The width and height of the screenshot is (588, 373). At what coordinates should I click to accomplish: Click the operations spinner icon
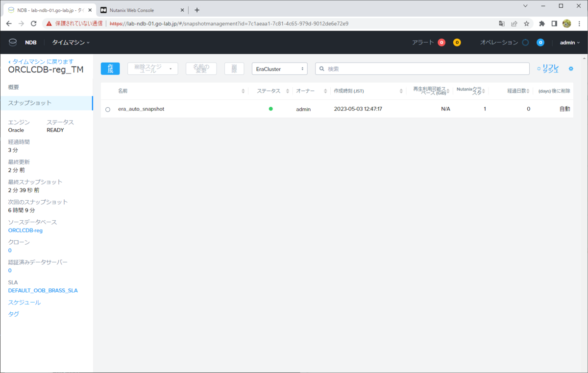[525, 43]
